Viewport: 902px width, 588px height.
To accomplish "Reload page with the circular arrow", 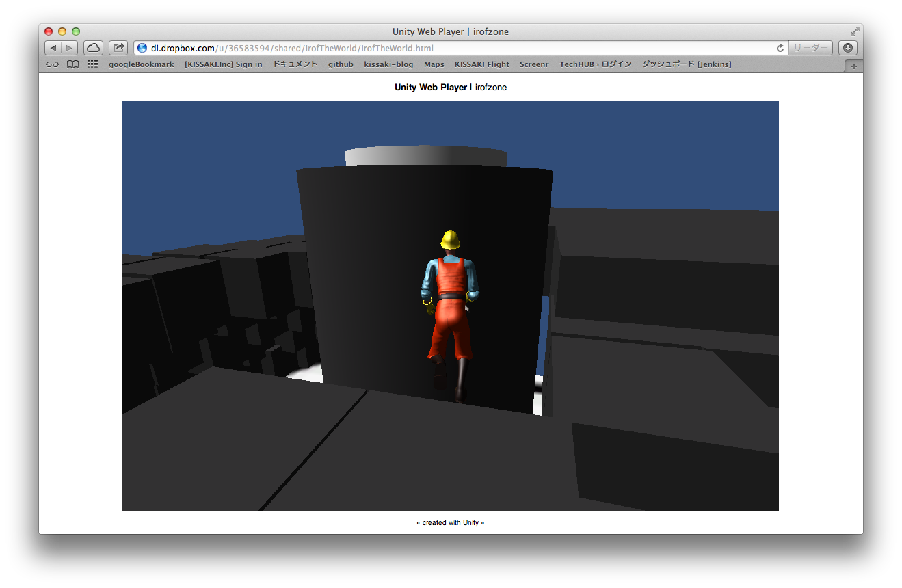I will (x=780, y=48).
